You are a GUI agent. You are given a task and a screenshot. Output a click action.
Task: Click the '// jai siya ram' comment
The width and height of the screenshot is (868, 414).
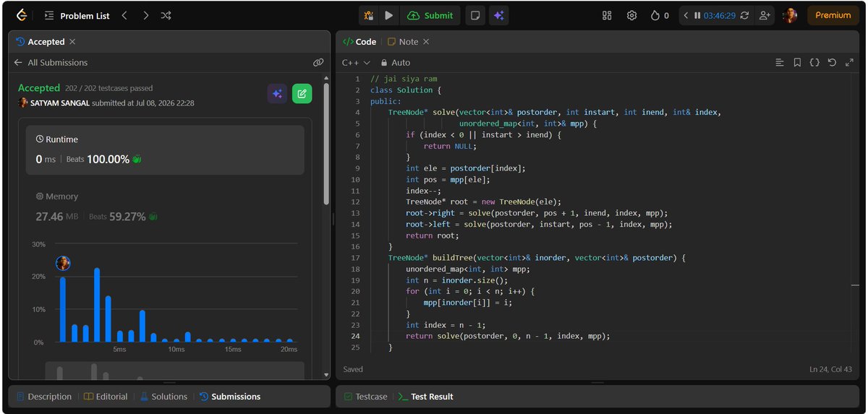click(x=404, y=79)
